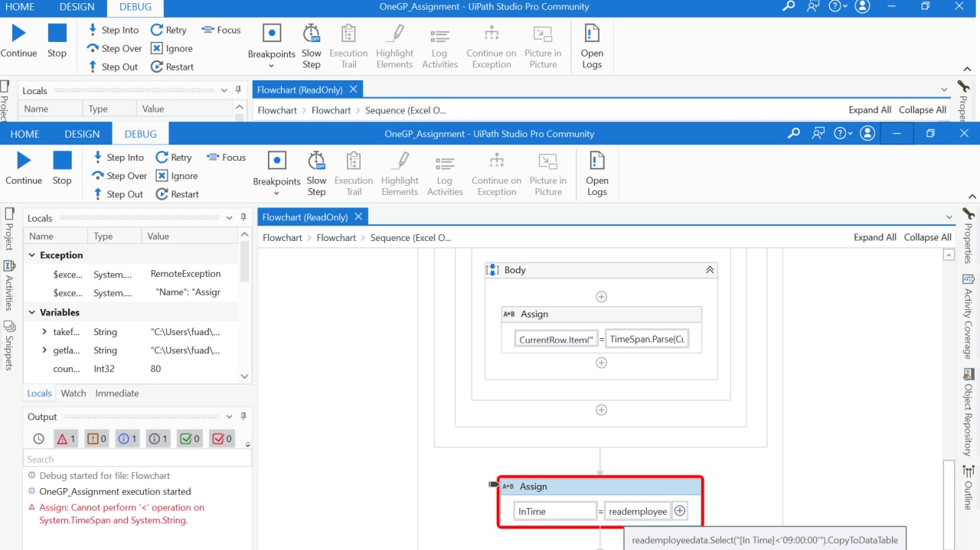
Task: Click Retry in the front window ribbon
Action: pos(174,158)
